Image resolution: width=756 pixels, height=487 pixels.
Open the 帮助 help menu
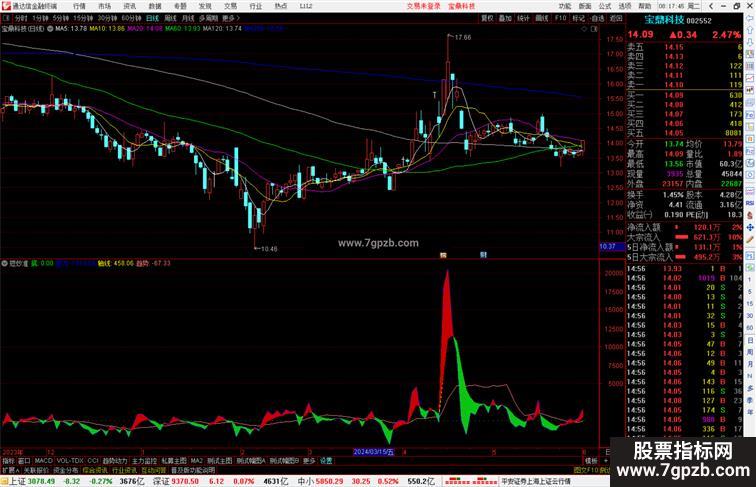645,6
